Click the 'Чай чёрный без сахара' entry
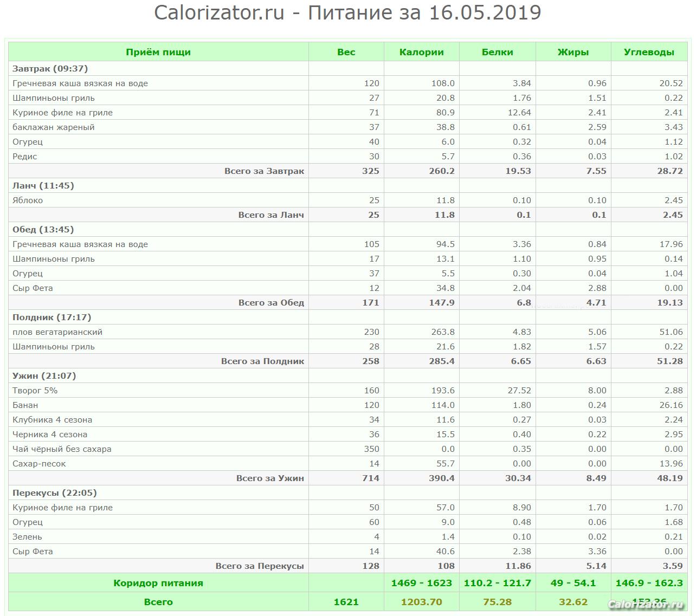 [62, 449]
